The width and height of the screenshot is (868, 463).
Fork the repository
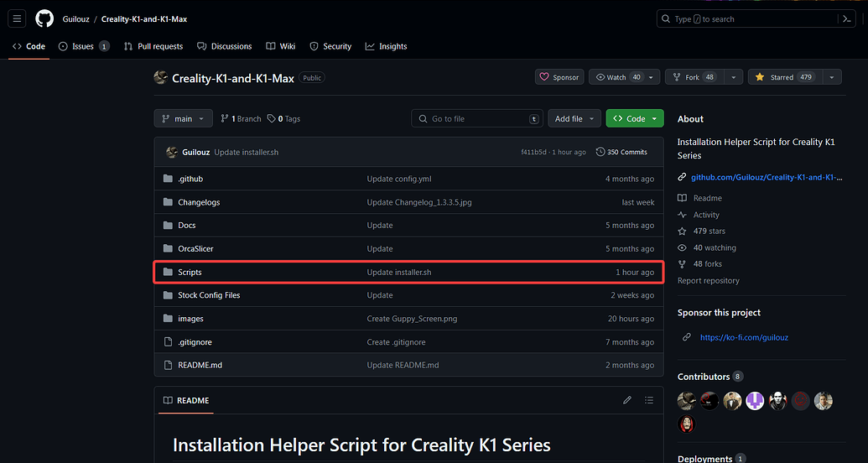point(695,77)
